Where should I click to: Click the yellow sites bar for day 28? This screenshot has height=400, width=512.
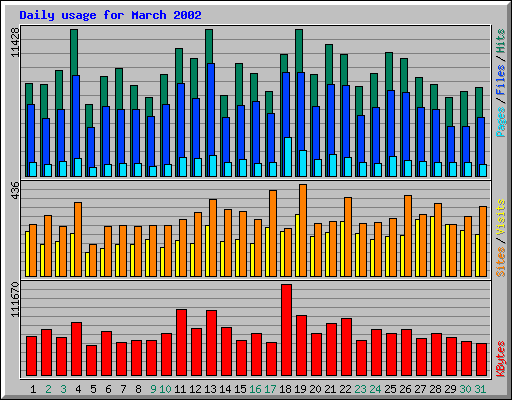(x=432, y=246)
